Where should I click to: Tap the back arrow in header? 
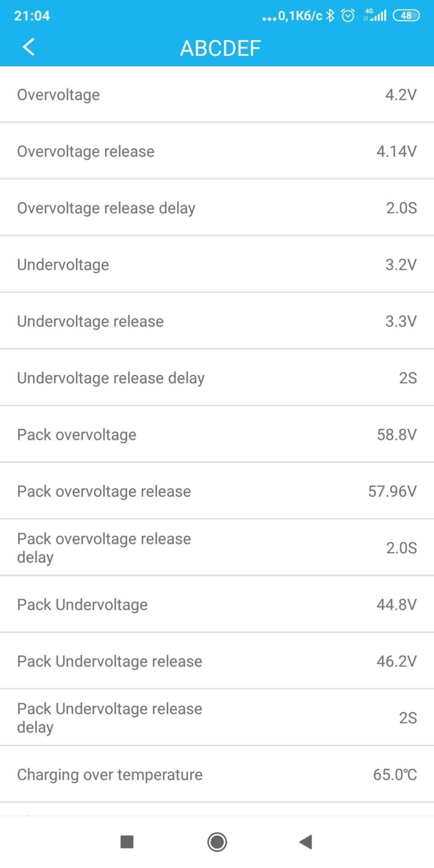tap(28, 47)
